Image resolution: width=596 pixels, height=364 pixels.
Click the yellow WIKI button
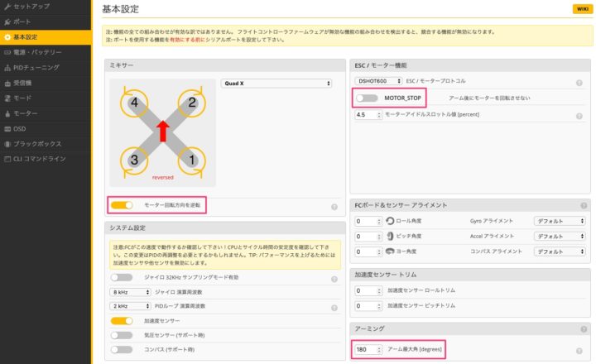click(x=580, y=9)
